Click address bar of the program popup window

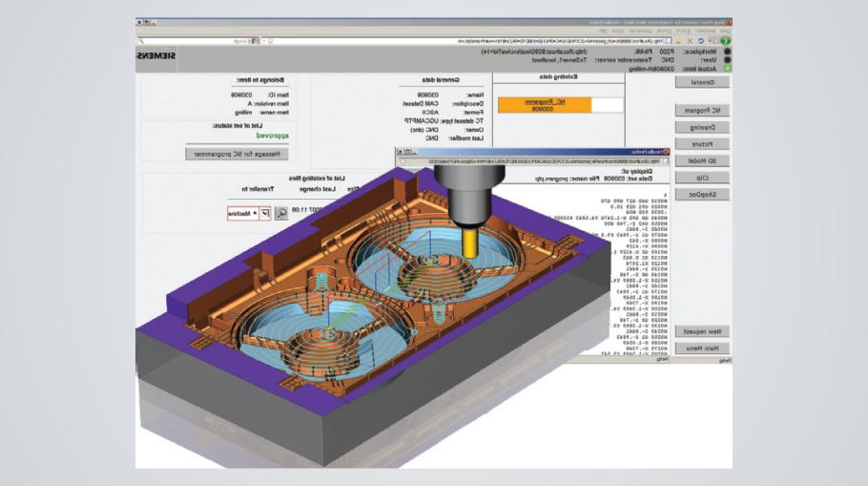click(x=532, y=161)
